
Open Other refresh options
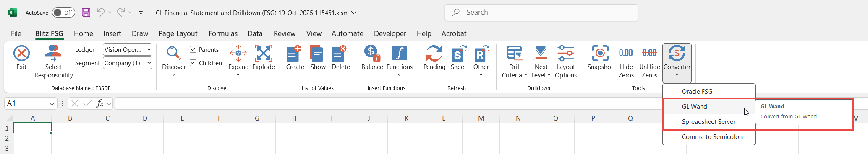coord(481,61)
